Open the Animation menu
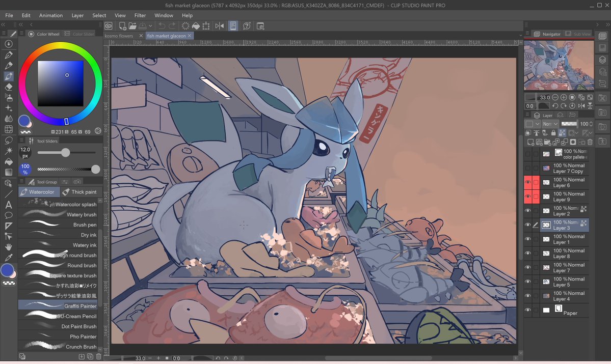Image resolution: width=611 pixels, height=364 pixels. pyautogui.click(x=50, y=15)
